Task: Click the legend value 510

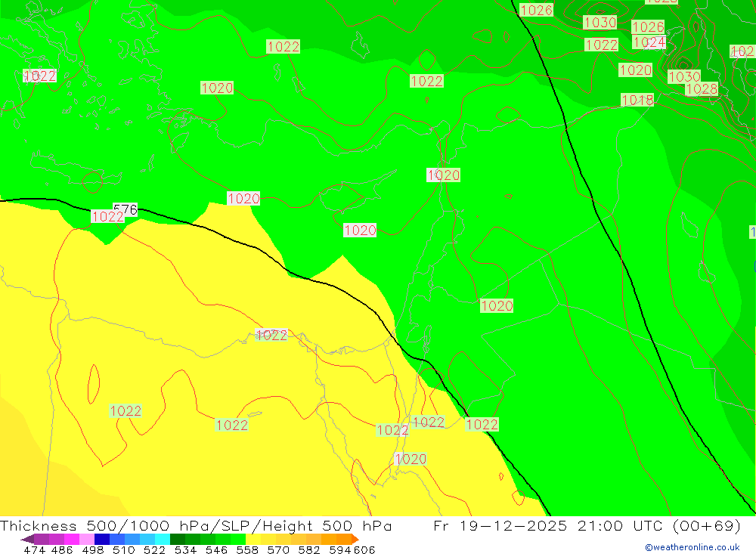Action: (124, 549)
